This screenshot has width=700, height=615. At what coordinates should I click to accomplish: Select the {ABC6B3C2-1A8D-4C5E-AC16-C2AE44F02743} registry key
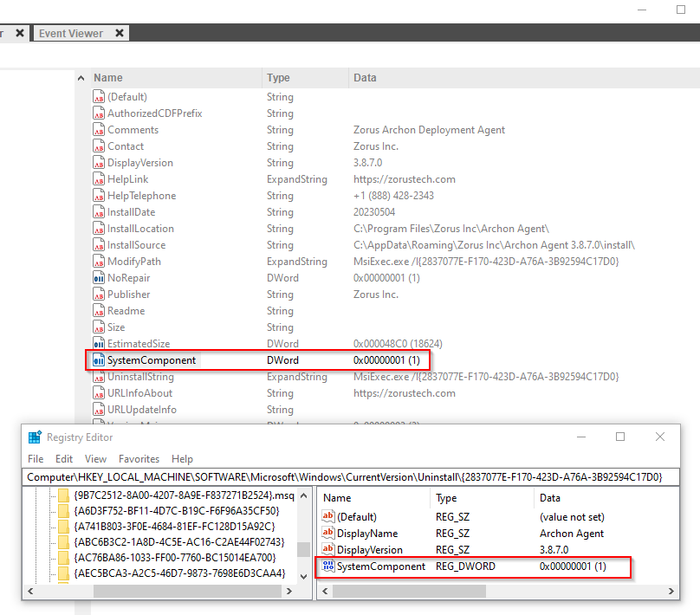point(172,542)
